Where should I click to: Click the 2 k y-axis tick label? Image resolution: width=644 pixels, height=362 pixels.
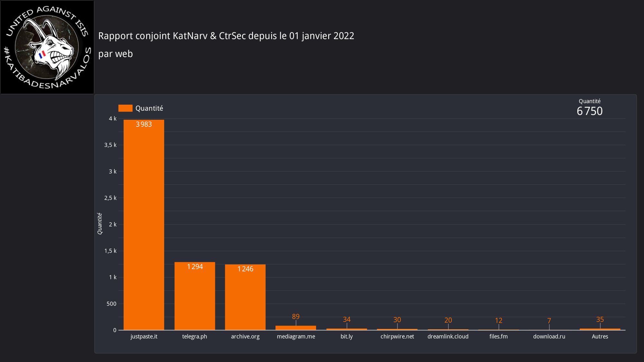click(x=113, y=225)
